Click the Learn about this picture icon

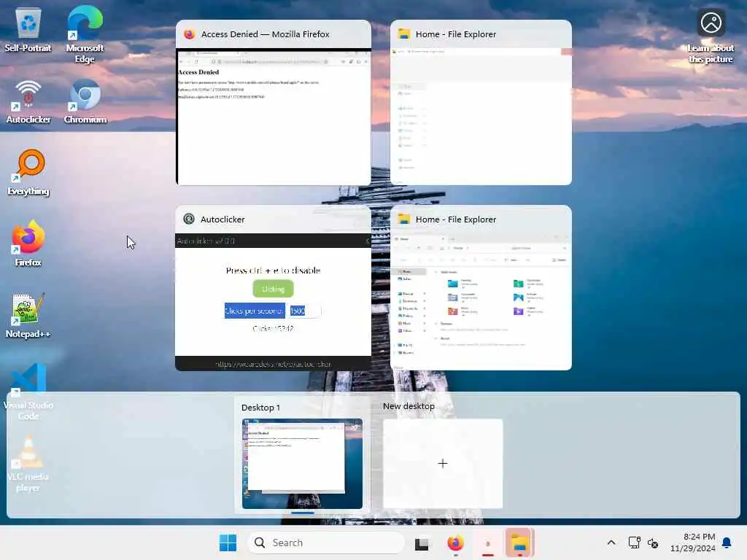coord(711,36)
